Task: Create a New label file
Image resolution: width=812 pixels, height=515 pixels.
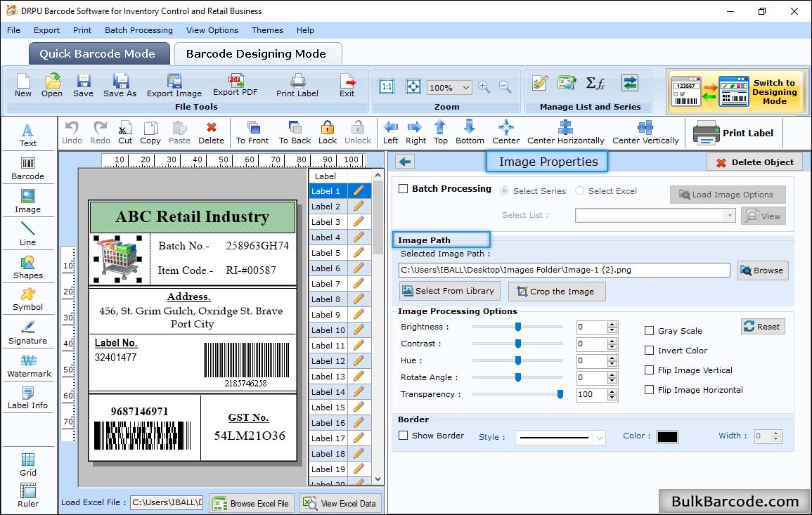Action: click(x=23, y=86)
